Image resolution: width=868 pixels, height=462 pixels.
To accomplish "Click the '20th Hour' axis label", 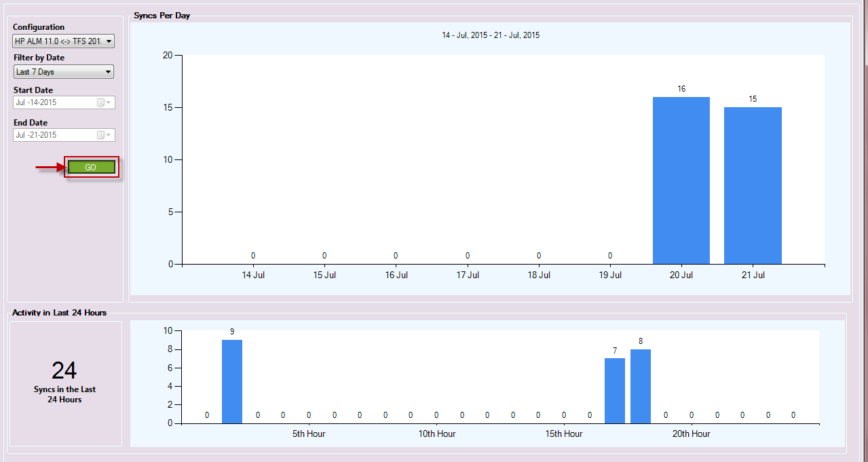I will (691, 434).
